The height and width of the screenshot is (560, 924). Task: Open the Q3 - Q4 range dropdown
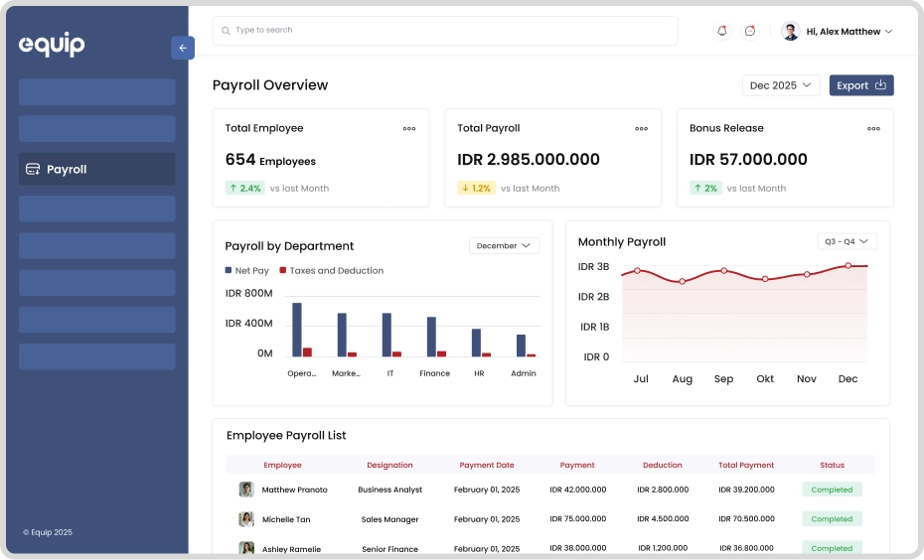(847, 241)
